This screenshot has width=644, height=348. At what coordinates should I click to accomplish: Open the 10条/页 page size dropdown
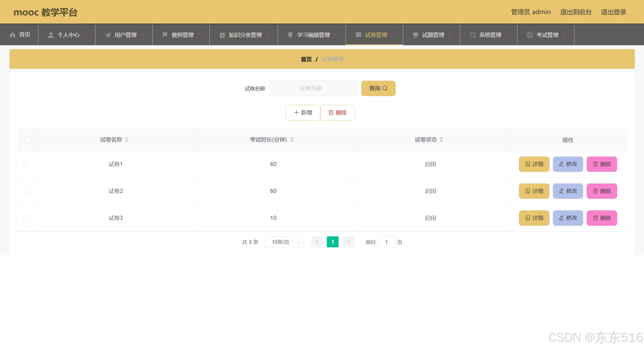[283, 242]
